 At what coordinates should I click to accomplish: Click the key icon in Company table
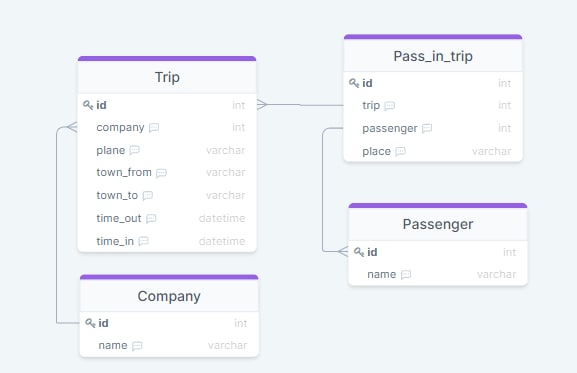coord(90,323)
